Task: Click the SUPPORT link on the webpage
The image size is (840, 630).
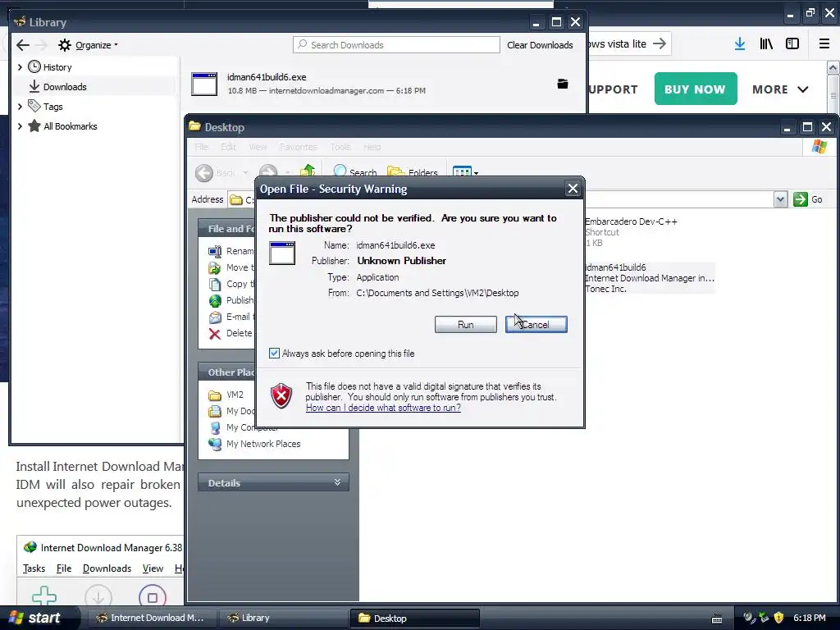Action: [x=613, y=89]
